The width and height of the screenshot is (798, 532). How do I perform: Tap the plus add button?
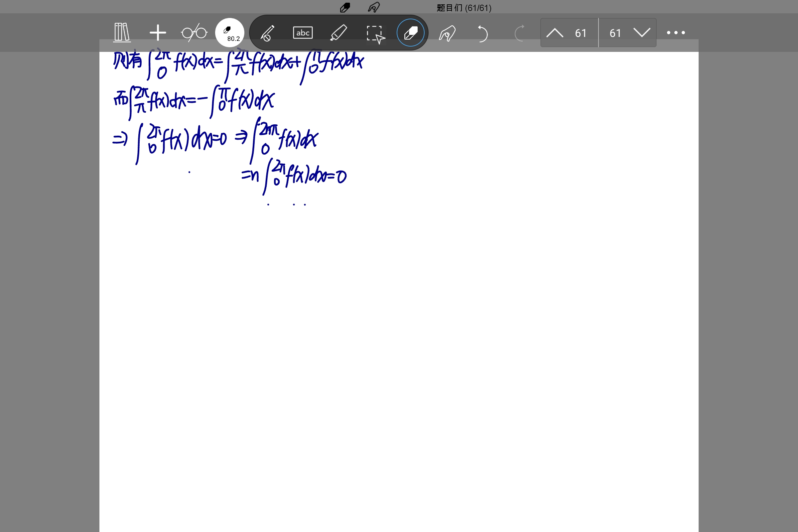(158, 33)
